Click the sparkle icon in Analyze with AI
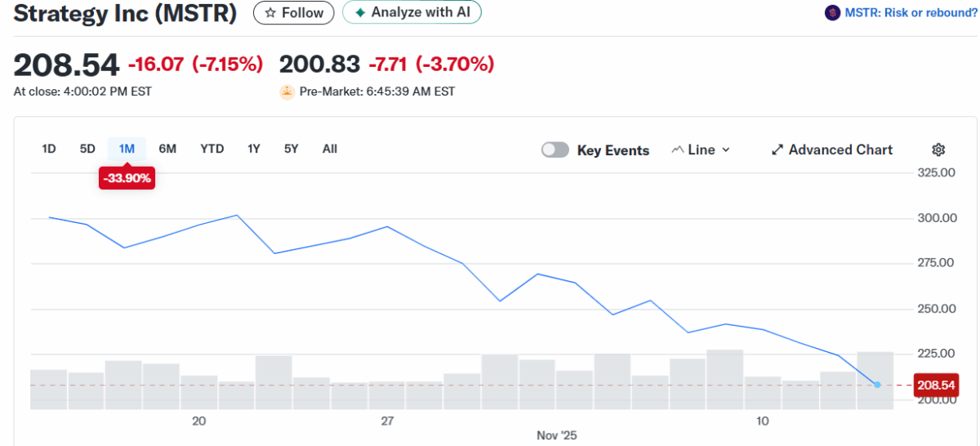Screen dimensions: 980x446 tap(359, 13)
